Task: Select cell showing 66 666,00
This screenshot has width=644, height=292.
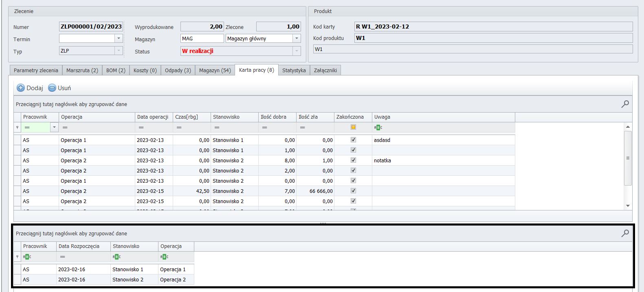Action: coord(315,191)
